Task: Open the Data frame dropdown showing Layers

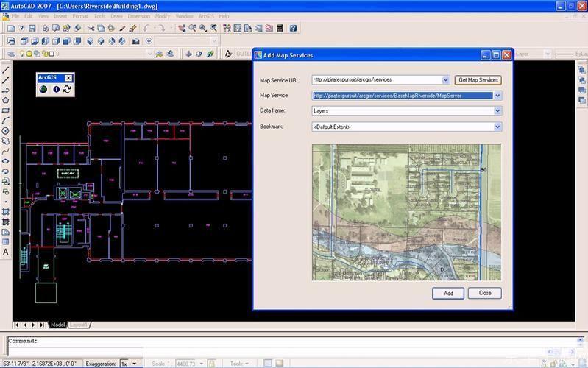Action: [x=497, y=110]
